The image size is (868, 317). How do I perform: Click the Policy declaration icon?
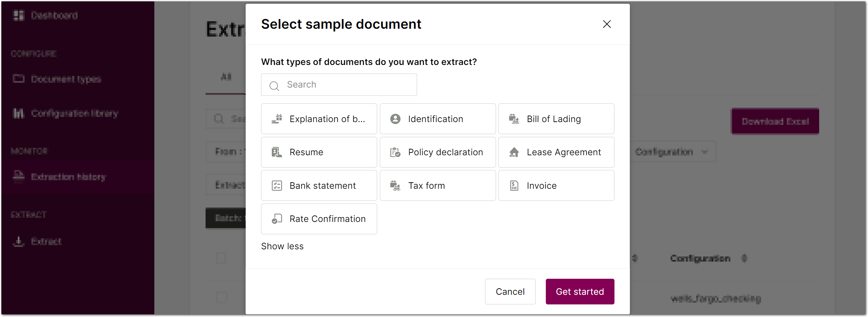(395, 152)
